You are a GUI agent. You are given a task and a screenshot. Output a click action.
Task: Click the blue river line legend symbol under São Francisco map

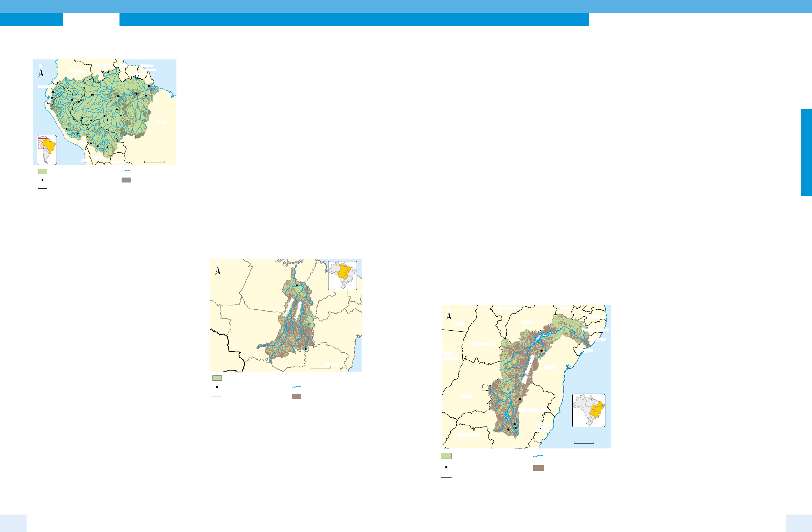538,456
